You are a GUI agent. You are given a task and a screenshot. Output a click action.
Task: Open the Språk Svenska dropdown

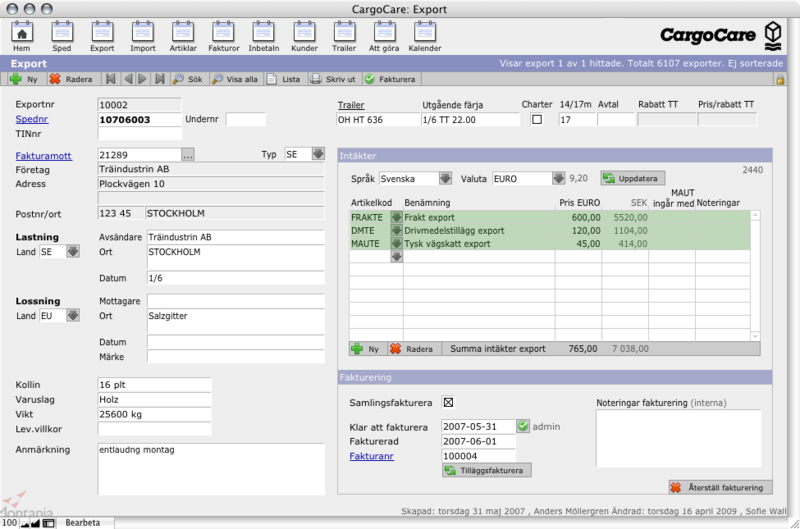click(445, 179)
